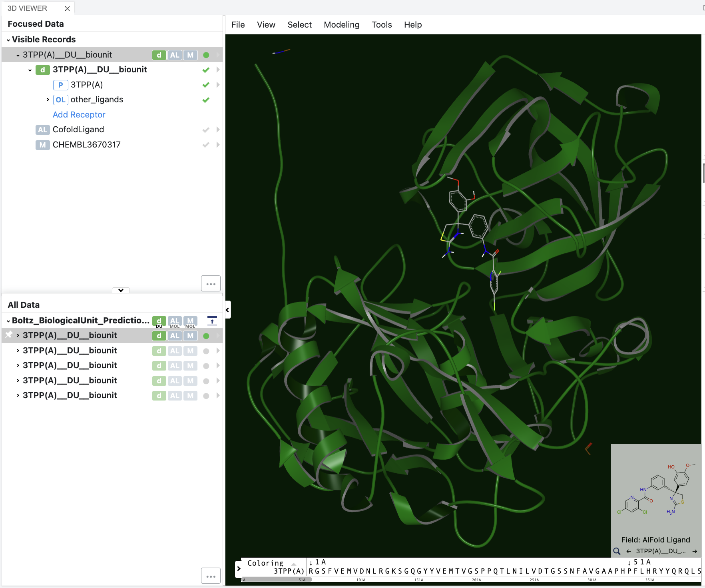
Task: Click the P protein icon for 3TPP(A)
Action: pos(60,85)
